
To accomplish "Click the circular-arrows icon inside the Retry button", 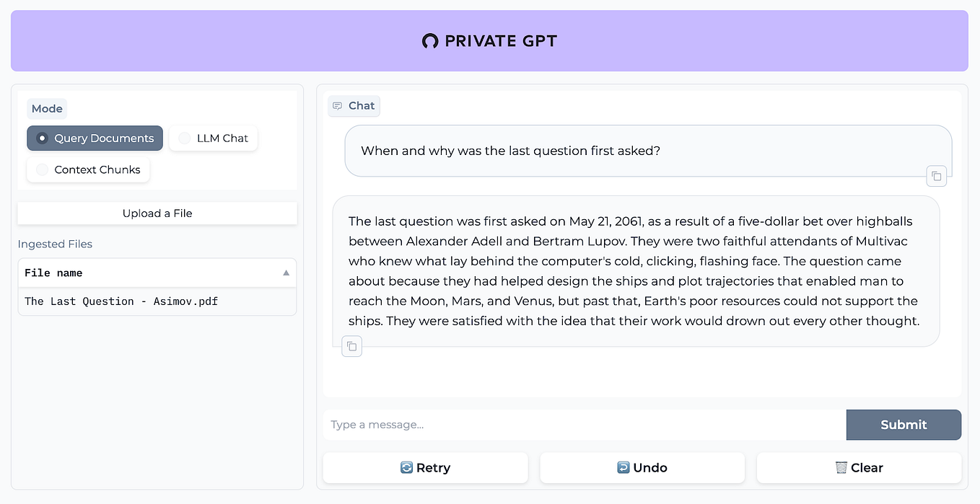I will 405,467.
